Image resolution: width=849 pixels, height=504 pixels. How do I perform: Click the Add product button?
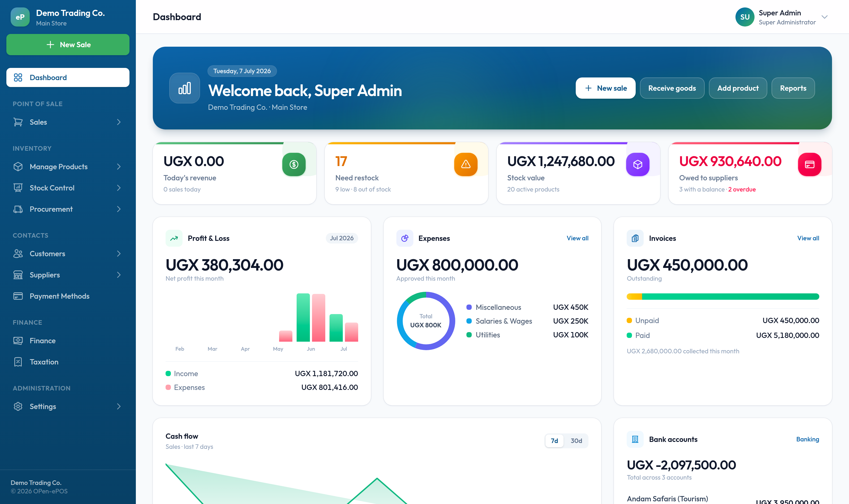point(738,88)
